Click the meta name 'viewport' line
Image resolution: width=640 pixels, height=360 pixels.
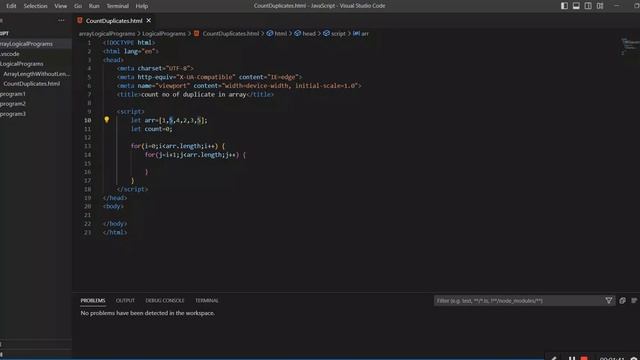[x=239, y=86]
